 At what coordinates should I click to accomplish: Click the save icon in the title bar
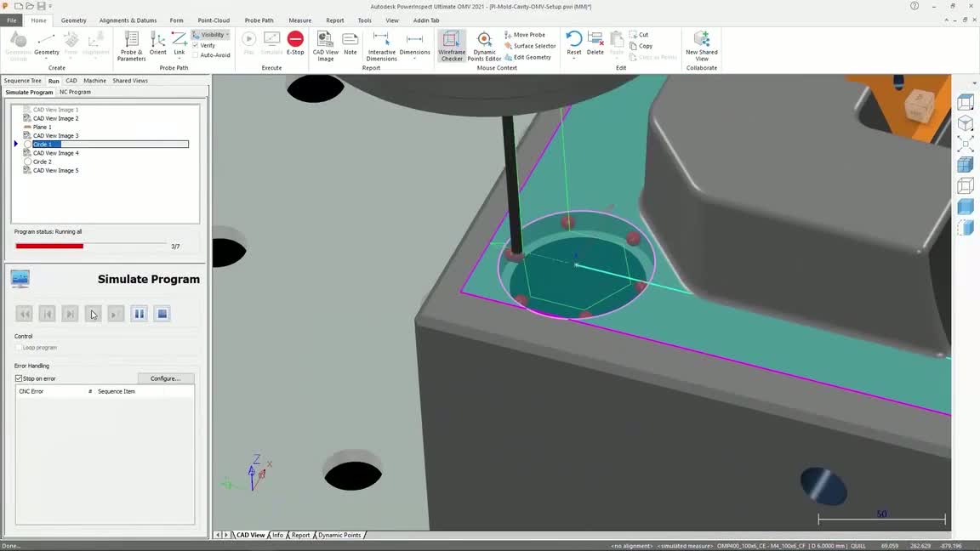41,6
